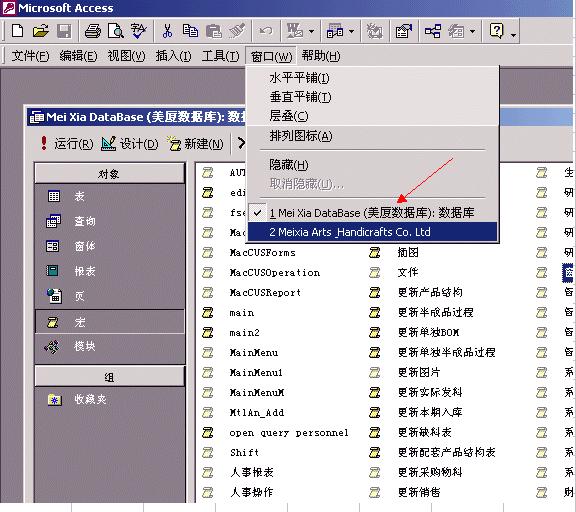Image resolution: width=576 pixels, height=512 pixels.
Task: Click the 组 groups header bar
Action: (x=109, y=376)
